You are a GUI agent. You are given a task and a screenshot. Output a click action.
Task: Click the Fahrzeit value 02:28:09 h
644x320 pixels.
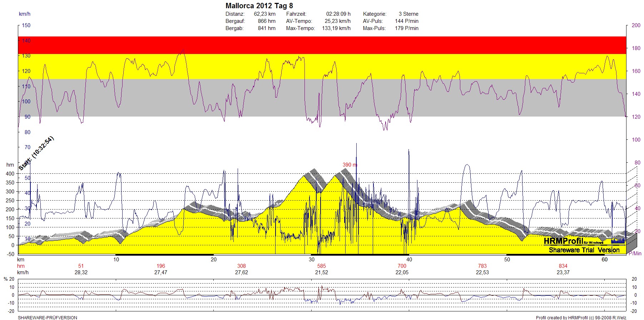(x=338, y=14)
